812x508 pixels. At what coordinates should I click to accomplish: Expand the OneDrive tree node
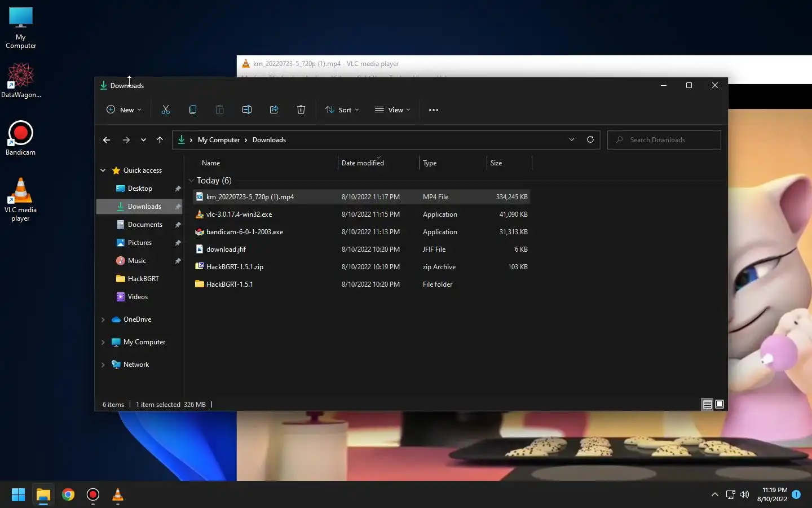(103, 319)
